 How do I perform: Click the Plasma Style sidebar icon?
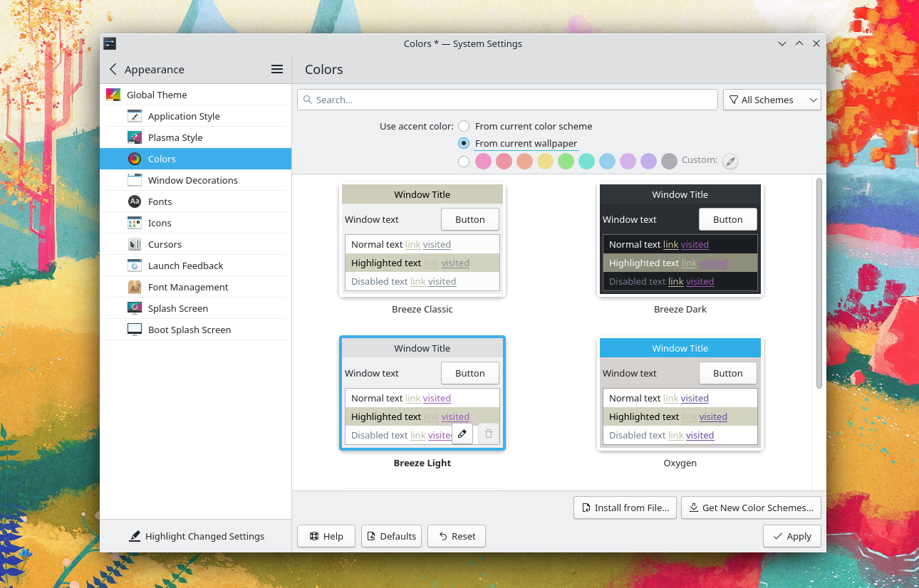[x=135, y=137]
